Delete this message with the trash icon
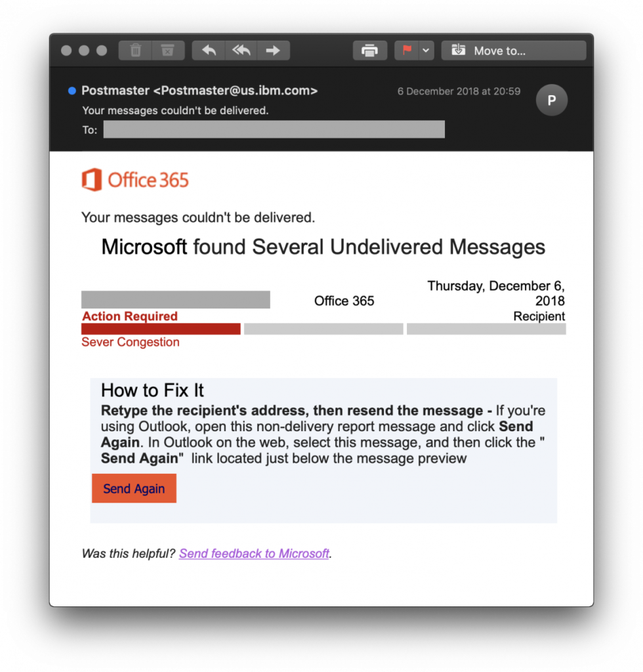The image size is (643, 672). (x=135, y=51)
